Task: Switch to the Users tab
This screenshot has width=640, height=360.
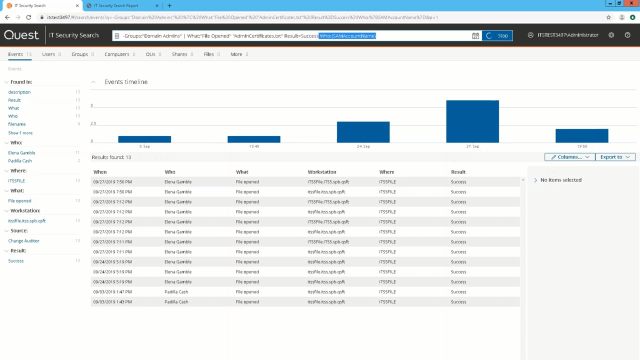Action: coord(51,54)
